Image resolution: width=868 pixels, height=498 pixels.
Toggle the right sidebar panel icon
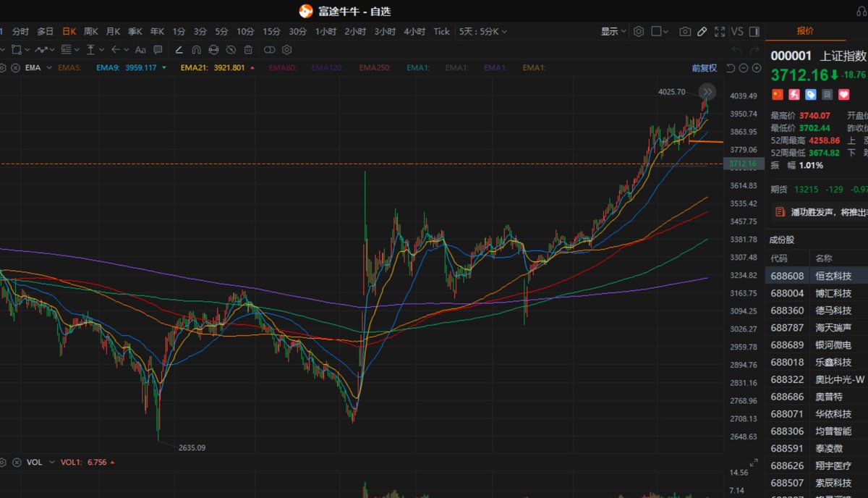click(x=754, y=31)
